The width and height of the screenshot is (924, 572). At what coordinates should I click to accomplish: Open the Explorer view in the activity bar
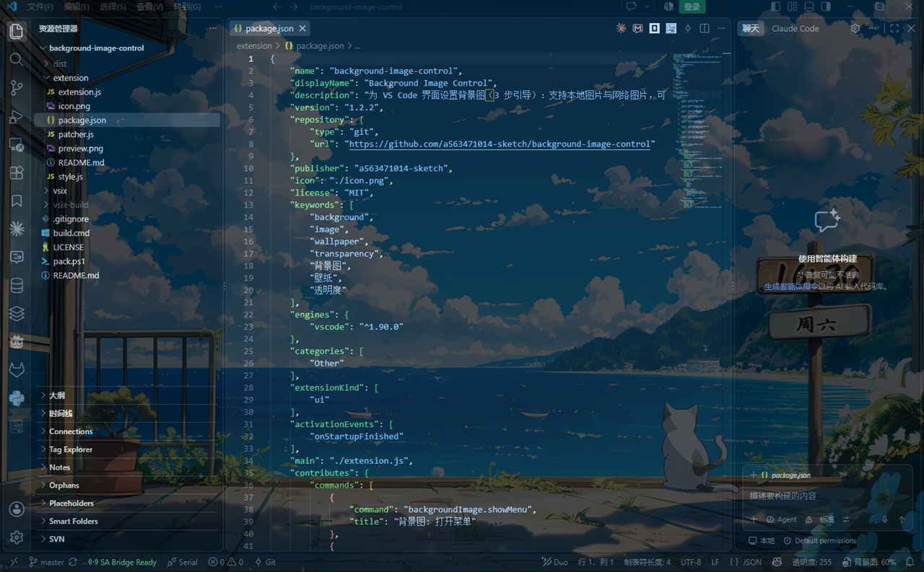point(17,31)
